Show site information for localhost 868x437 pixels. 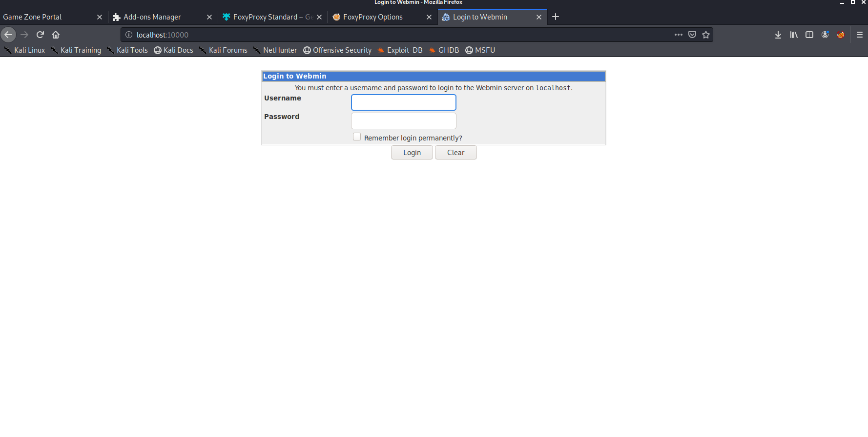click(x=129, y=35)
